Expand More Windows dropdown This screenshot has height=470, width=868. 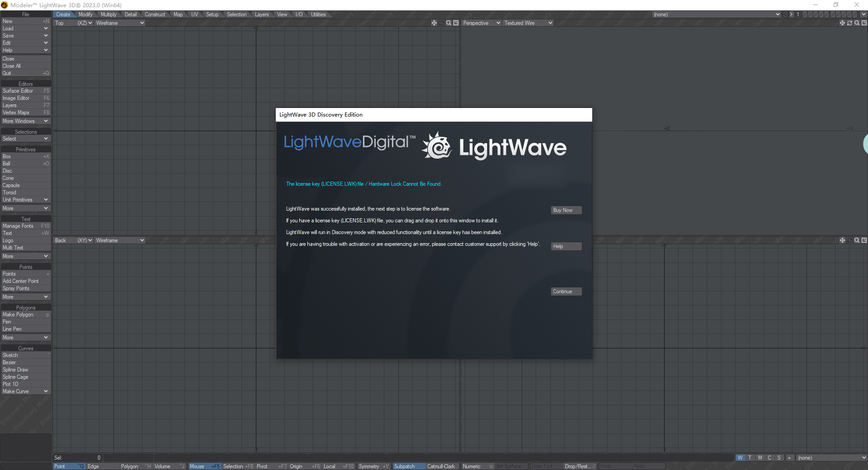pyautogui.click(x=26, y=121)
